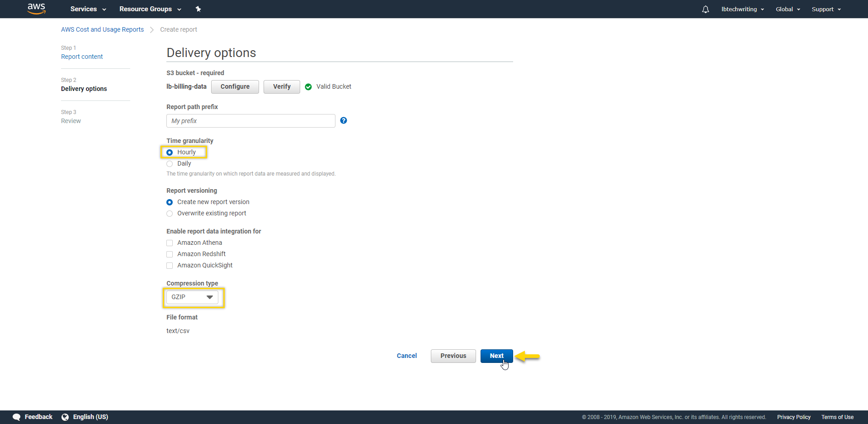This screenshot has height=424, width=868.
Task: Click English (US) language selector text
Action: [90, 417]
